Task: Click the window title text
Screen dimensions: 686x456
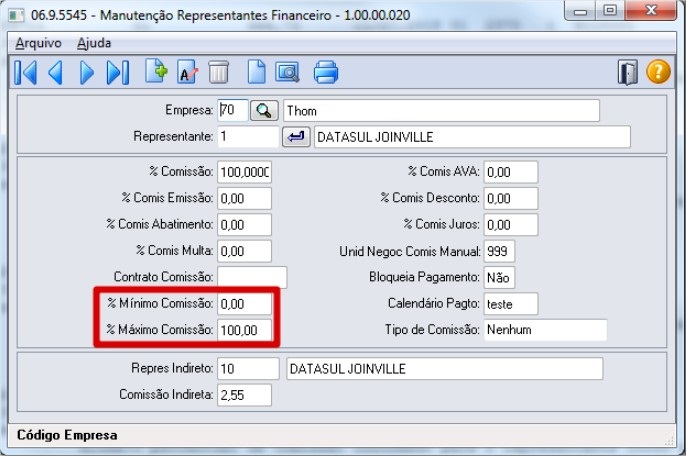Action: click(x=220, y=15)
